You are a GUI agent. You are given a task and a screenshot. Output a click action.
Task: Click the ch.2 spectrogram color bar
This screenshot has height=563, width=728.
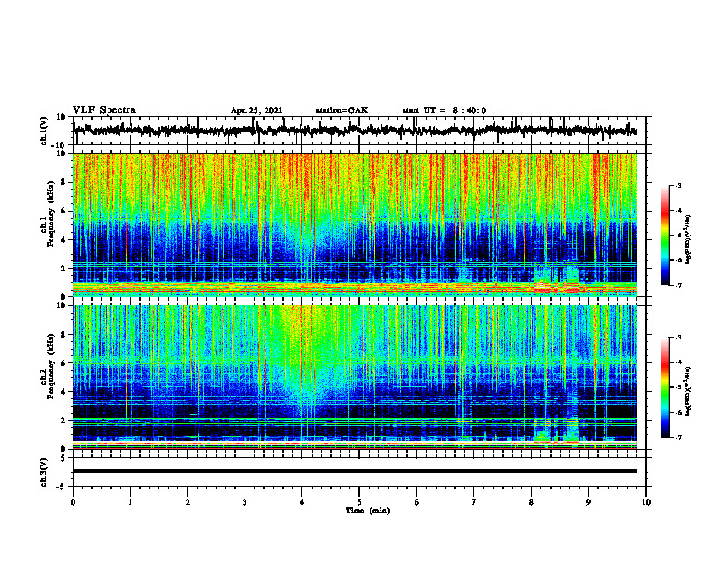[665, 387]
